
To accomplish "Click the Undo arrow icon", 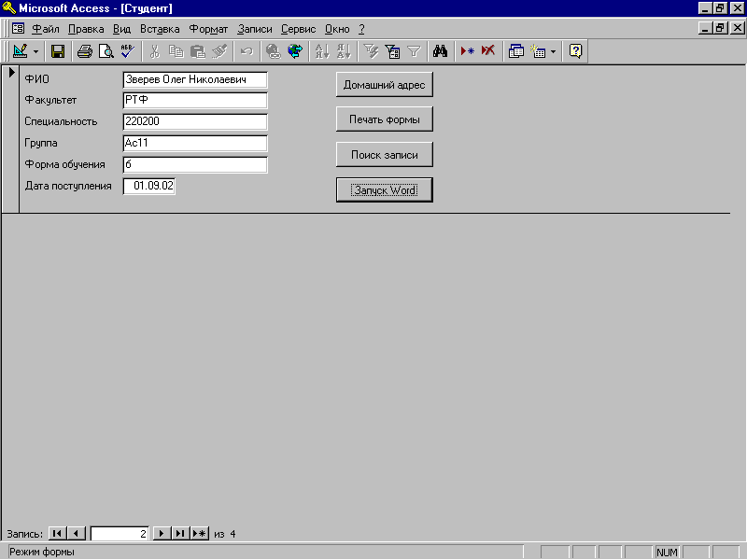I will [x=247, y=51].
